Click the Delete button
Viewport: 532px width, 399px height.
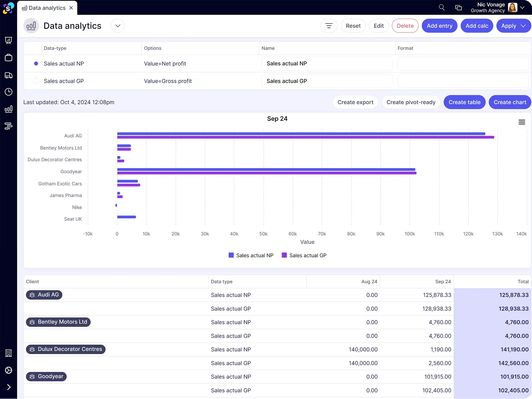point(405,26)
